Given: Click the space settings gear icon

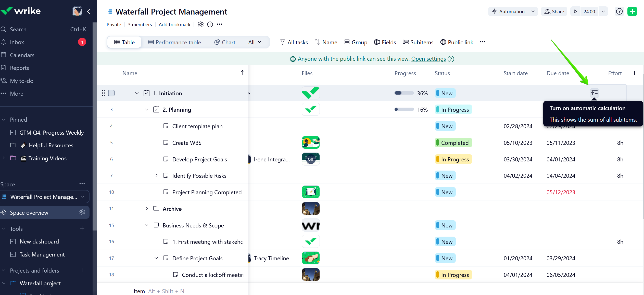Looking at the screenshot, I should pos(200,24).
